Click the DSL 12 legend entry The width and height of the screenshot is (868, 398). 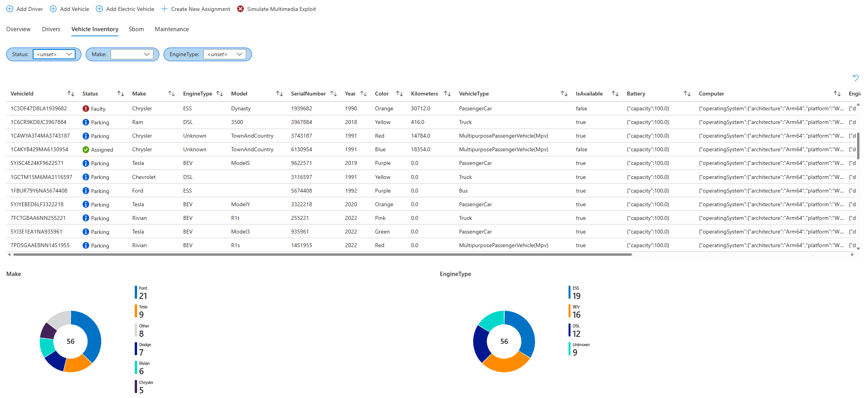pyautogui.click(x=575, y=331)
